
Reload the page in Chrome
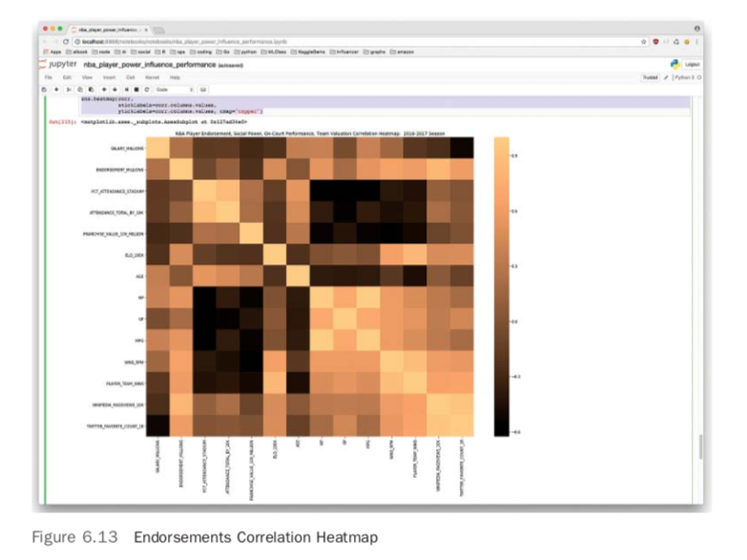(65, 41)
